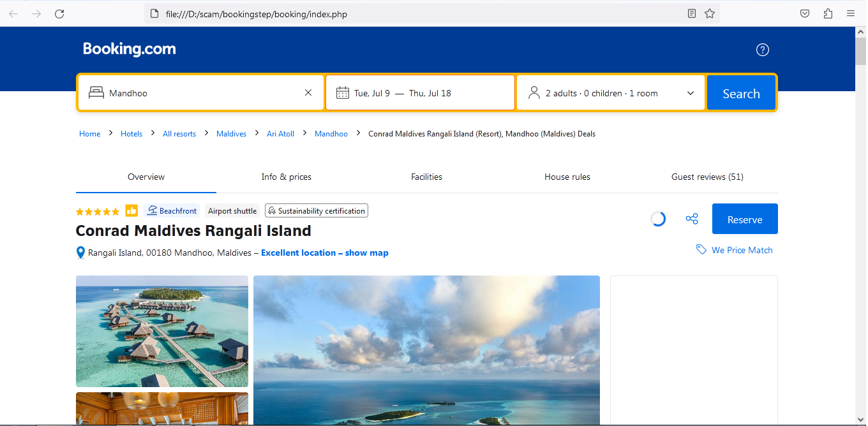Open the share icon beside Reserve
The height and width of the screenshot is (426, 868).
tap(692, 219)
